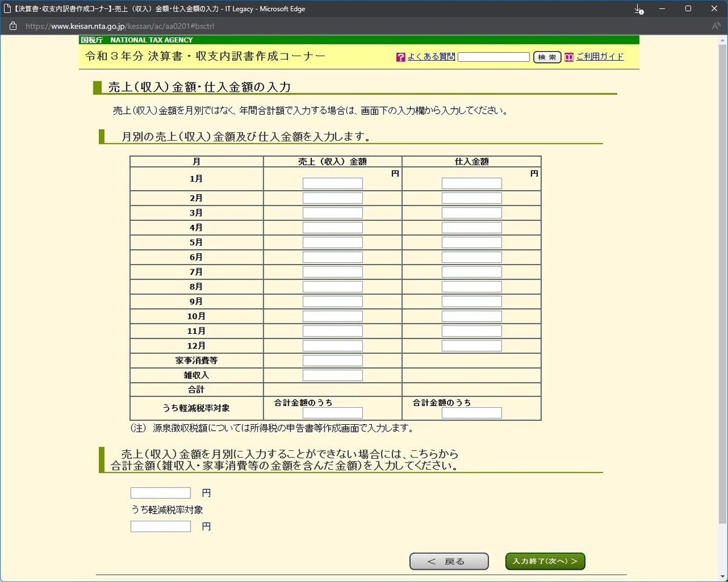The width and height of the screenshot is (728, 582).
Task: Click うち軽減税率対象 purchases field in table
Action: 472,413
